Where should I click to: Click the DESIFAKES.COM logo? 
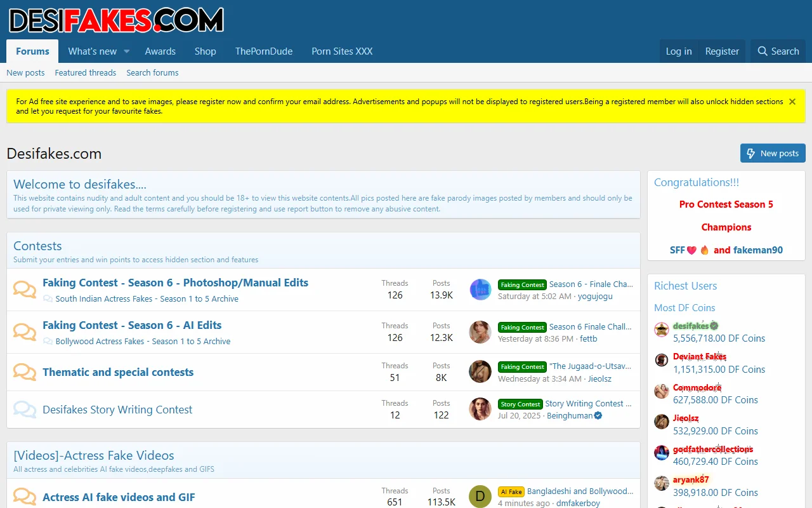point(115,20)
